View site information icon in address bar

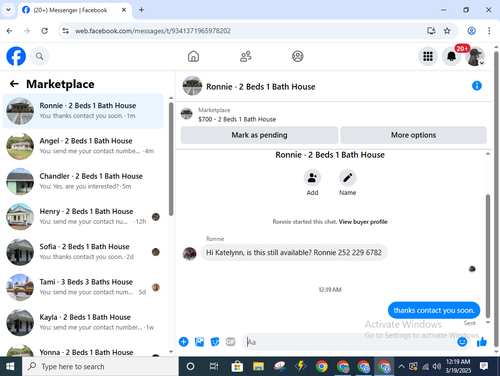66,31
